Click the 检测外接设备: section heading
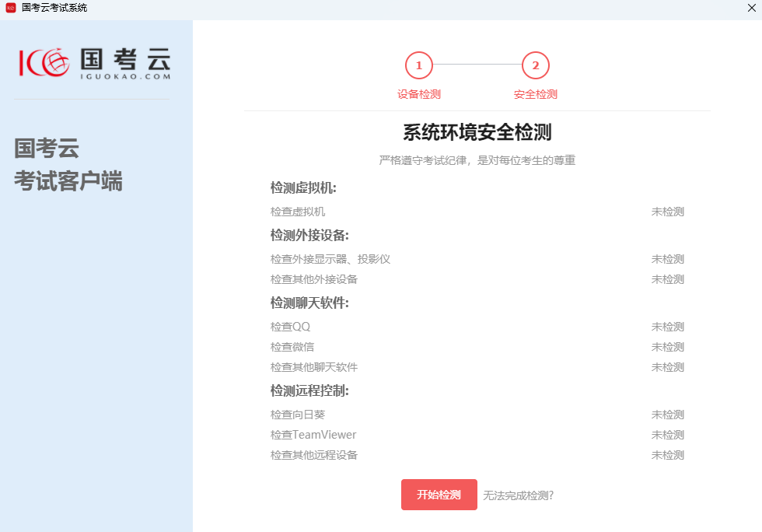 [309, 236]
